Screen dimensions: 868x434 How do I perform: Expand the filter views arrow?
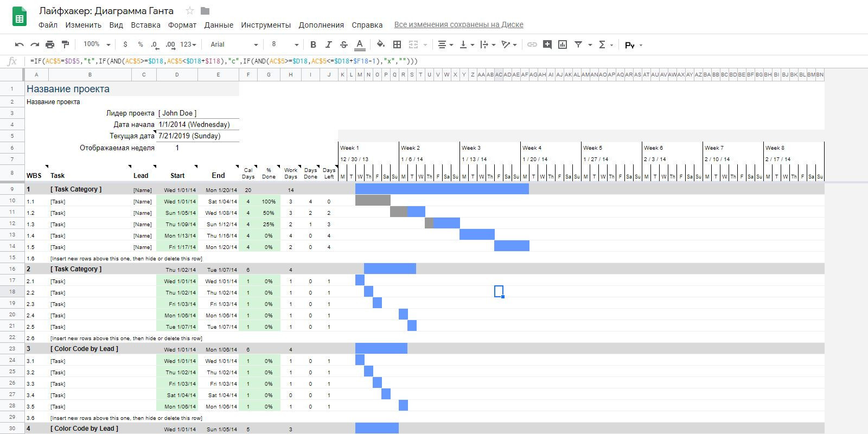pyautogui.click(x=590, y=45)
